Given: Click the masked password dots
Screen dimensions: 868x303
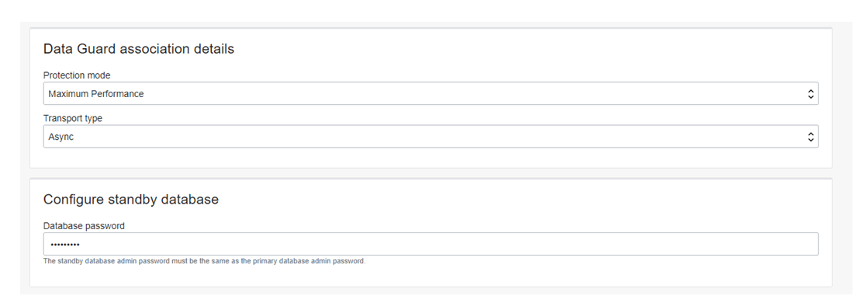Looking at the screenshot, I should pyautogui.click(x=64, y=245).
